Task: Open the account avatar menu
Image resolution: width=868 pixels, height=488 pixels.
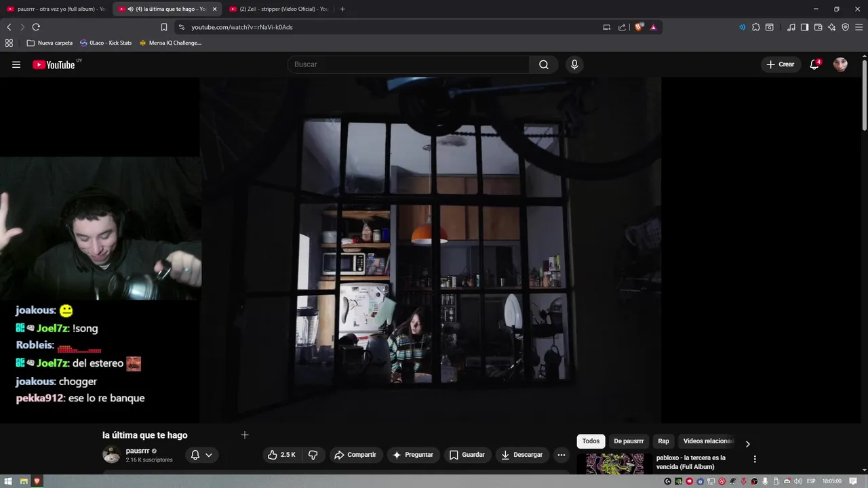Action: point(840,64)
